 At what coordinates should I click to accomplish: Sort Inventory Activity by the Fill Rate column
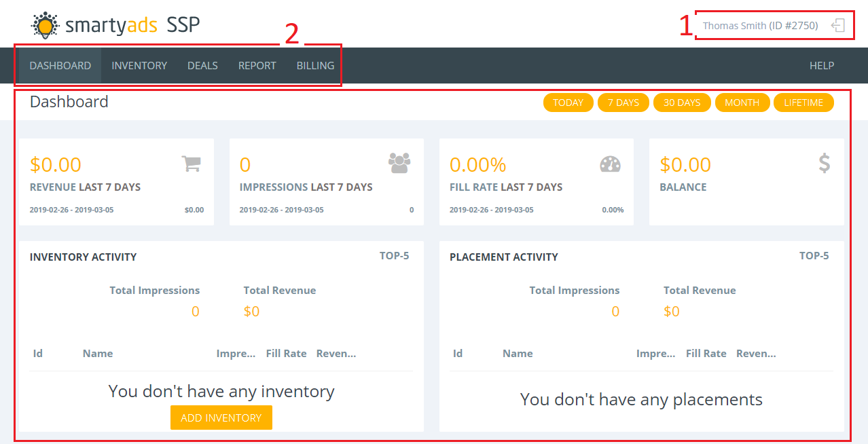pos(286,353)
